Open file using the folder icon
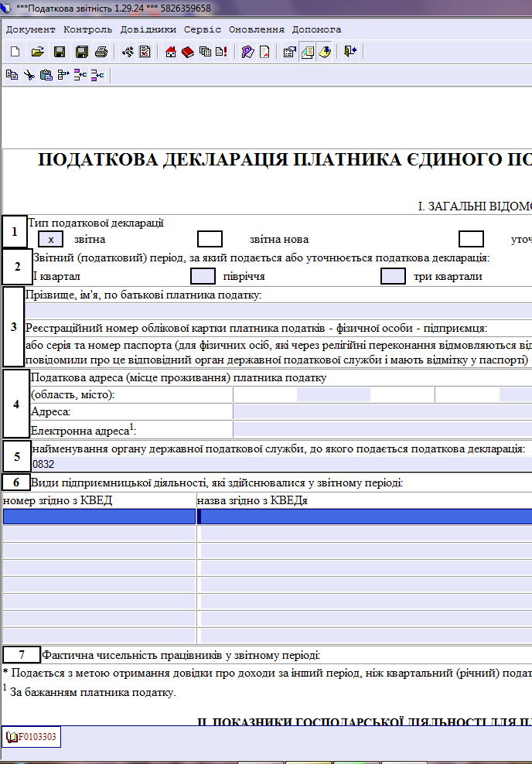This screenshot has width=532, height=764. (38, 52)
